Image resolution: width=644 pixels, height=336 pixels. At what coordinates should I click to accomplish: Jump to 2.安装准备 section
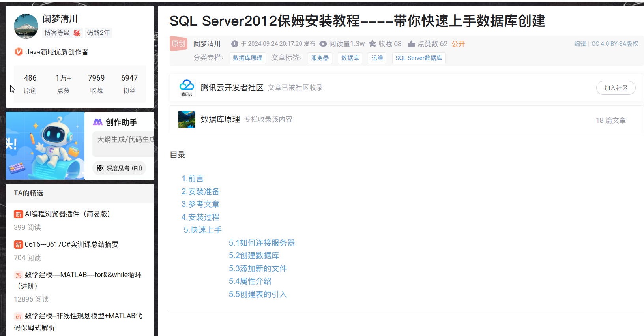point(200,191)
